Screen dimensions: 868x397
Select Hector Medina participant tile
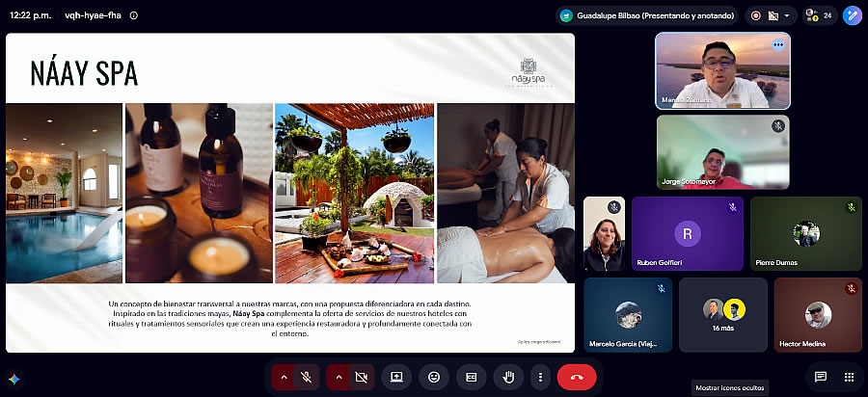[818, 315]
